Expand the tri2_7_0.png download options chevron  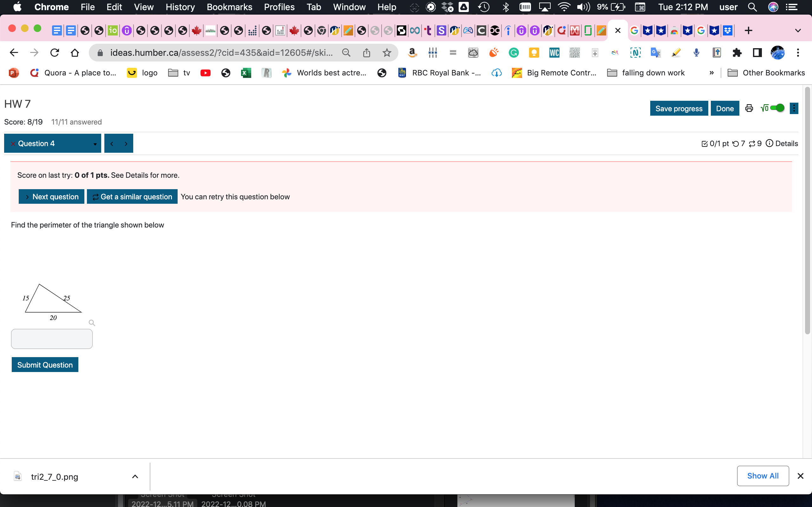tap(135, 477)
